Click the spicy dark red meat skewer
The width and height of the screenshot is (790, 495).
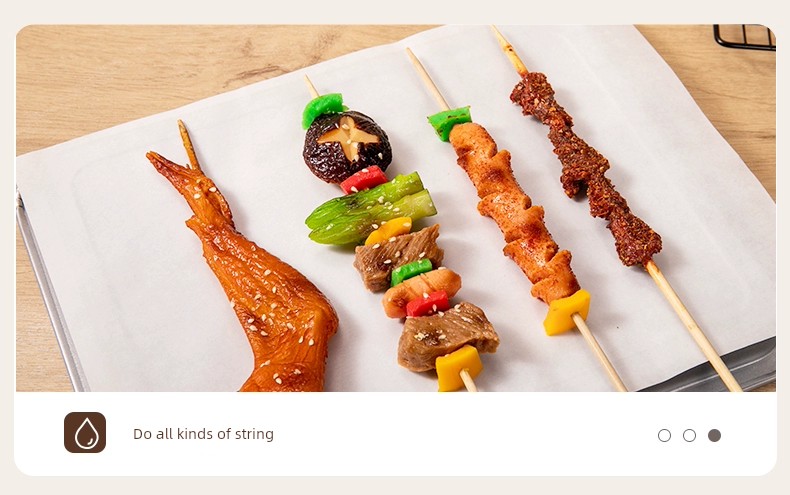[x=584, y=166]
